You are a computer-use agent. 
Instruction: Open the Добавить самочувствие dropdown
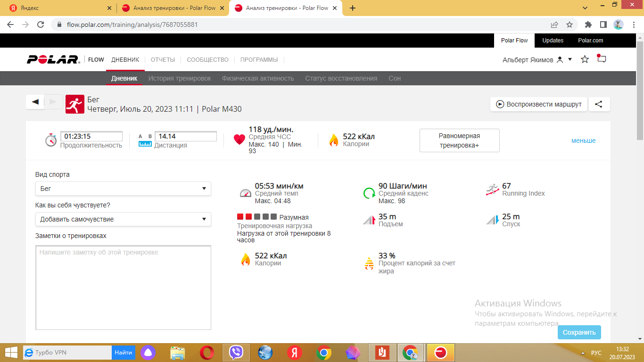tap(123, 219)
